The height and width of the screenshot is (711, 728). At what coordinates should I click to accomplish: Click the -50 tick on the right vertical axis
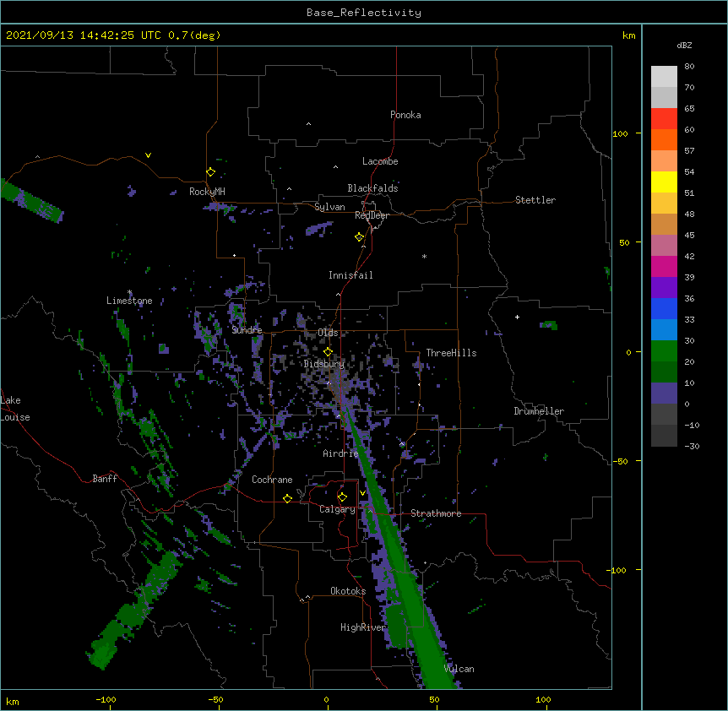[x=620, y=461]
